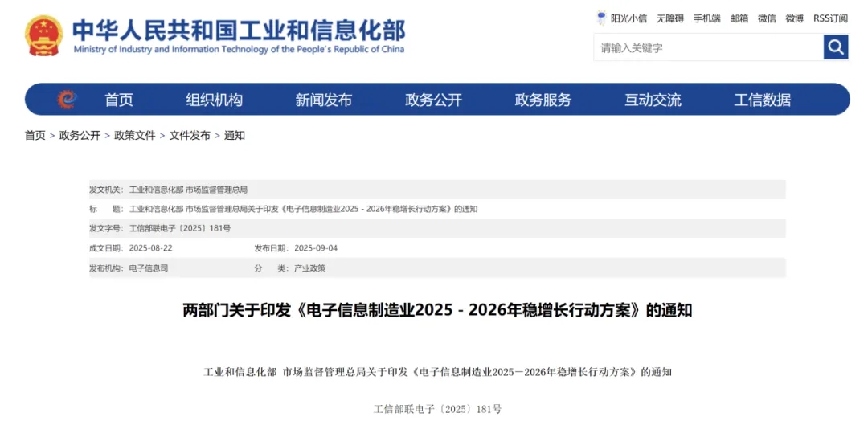Click into the keyword search field
Viewport: 868px width, 429px height.
(x=707, y=47)
